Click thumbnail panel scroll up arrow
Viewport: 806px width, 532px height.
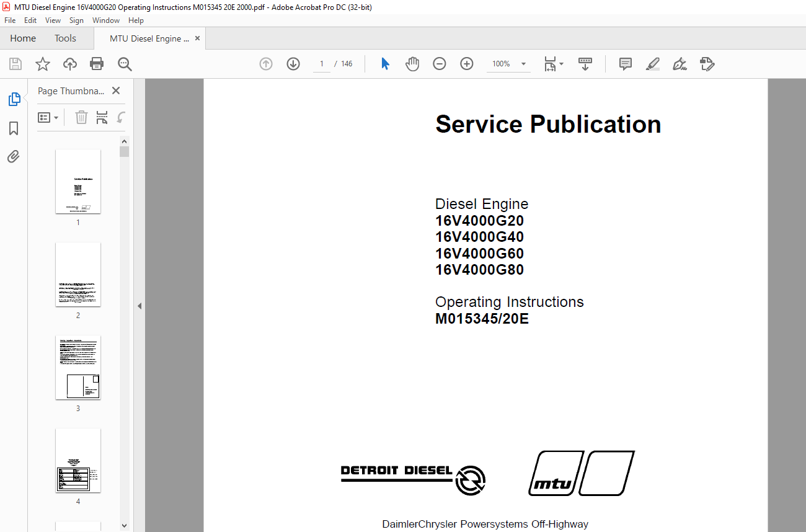(x=125, y=141)
